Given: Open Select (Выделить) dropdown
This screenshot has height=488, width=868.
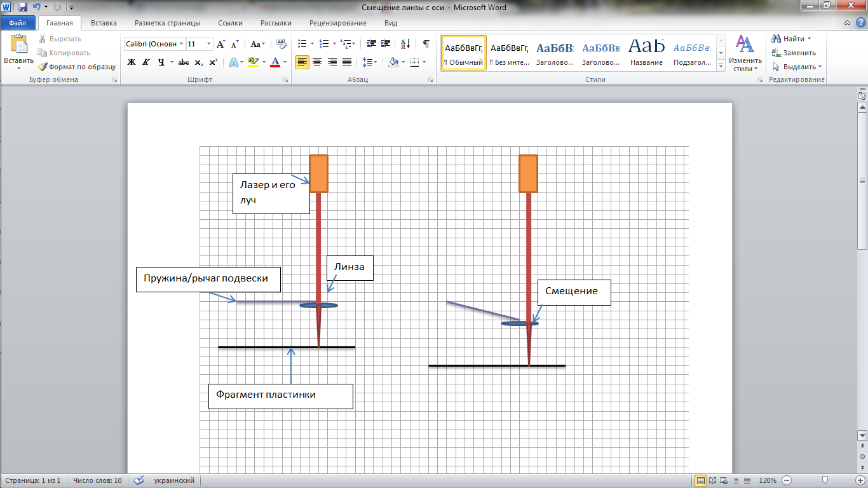Looking at the screenshot, I should coord(797,66).
